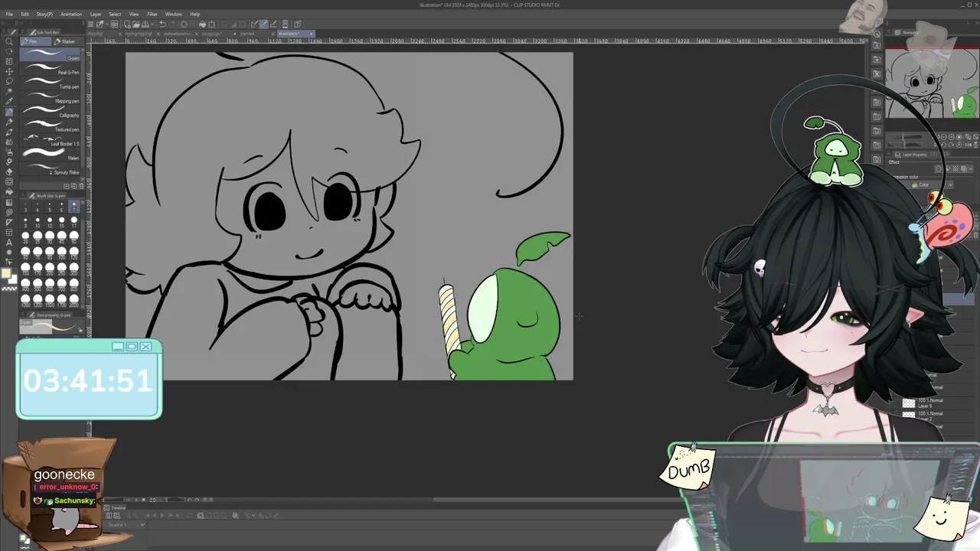Open the Edit menu
Viewport: 980px width, 551px height.
tap(24, 14)
